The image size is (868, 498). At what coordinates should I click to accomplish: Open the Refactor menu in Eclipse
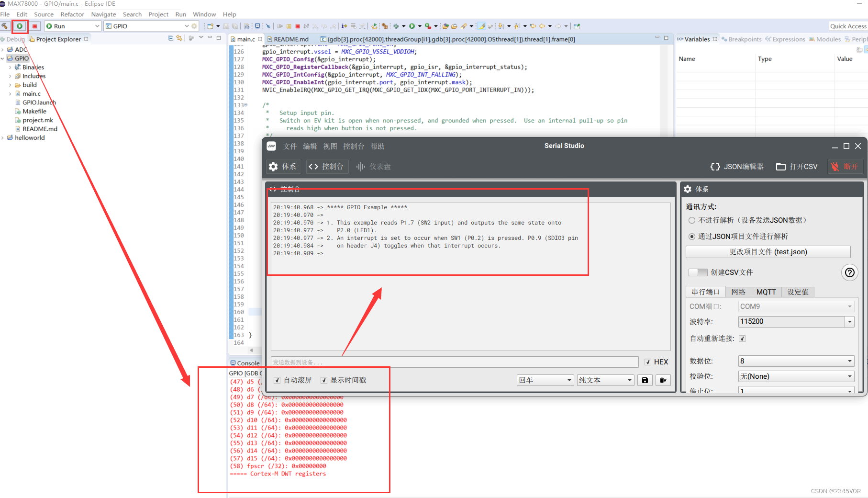(x=72, y=14)
